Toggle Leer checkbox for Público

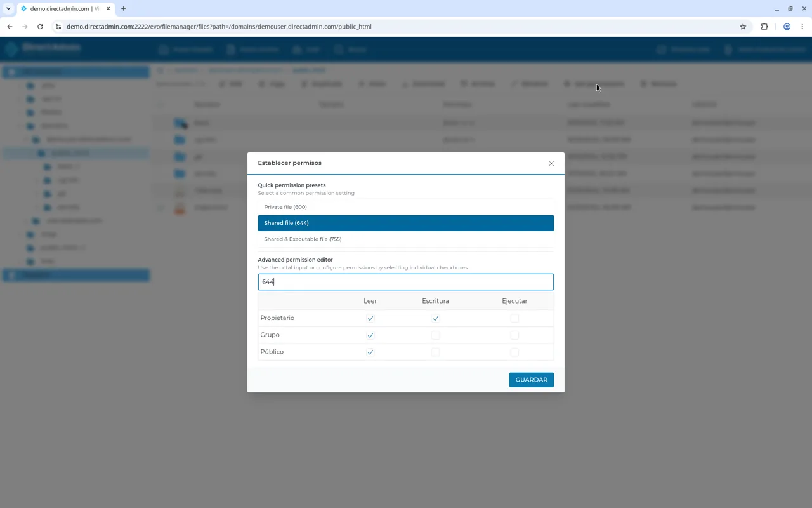370,352
